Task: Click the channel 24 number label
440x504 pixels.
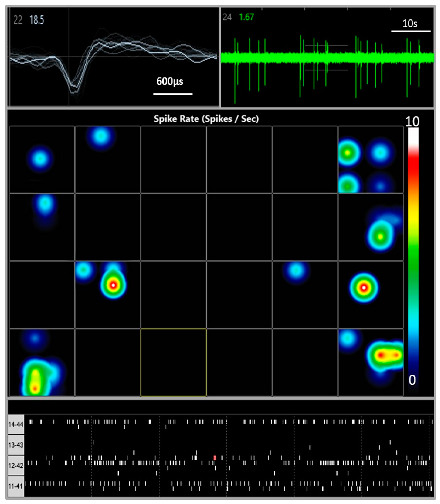Action: click(227, 17)
